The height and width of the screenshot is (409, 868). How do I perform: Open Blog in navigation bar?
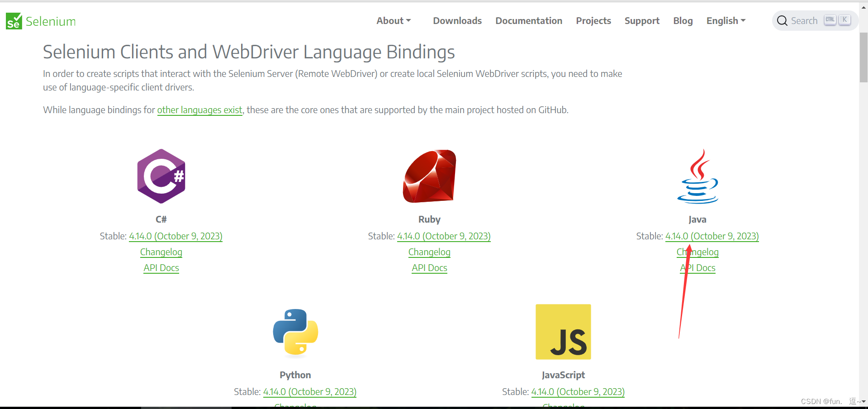click(683, 21)
